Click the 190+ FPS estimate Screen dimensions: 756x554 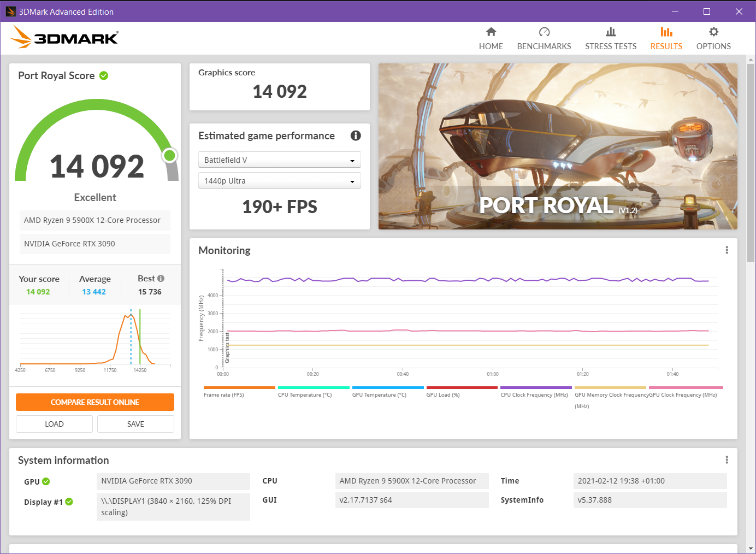pos(280,207)
